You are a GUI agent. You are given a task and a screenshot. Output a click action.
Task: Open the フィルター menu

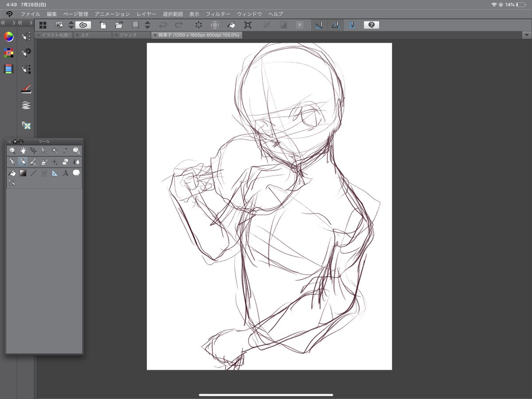218,14
